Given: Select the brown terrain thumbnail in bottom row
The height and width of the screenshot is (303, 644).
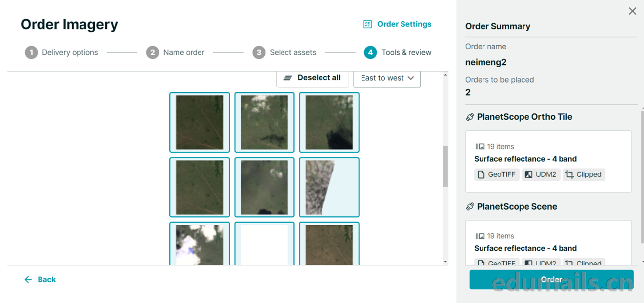Looking at the screenshot, I should click(x=329, y=244).
